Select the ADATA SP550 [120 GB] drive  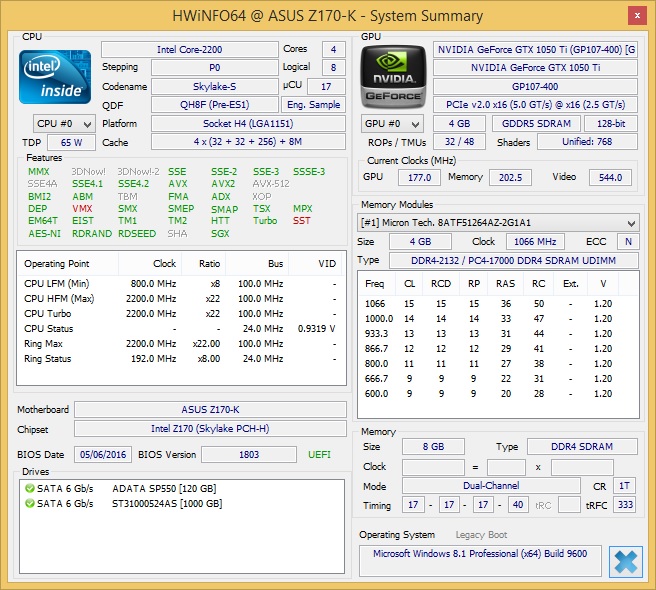click(164, 488)
